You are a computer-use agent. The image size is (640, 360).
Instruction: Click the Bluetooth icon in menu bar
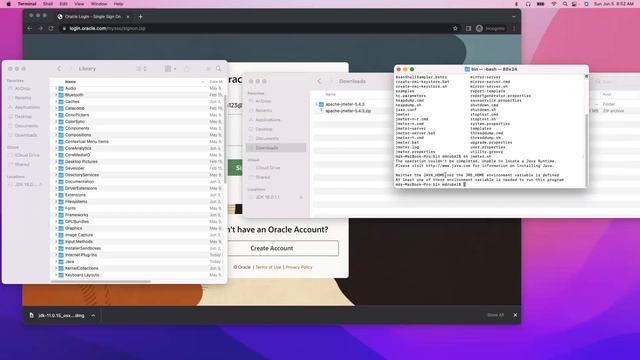(516, 4)
